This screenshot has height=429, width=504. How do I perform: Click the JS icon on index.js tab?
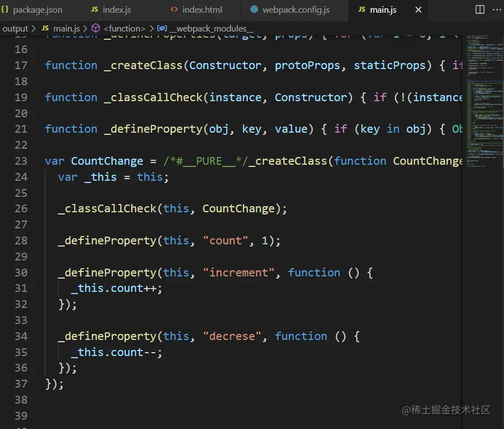95,9
